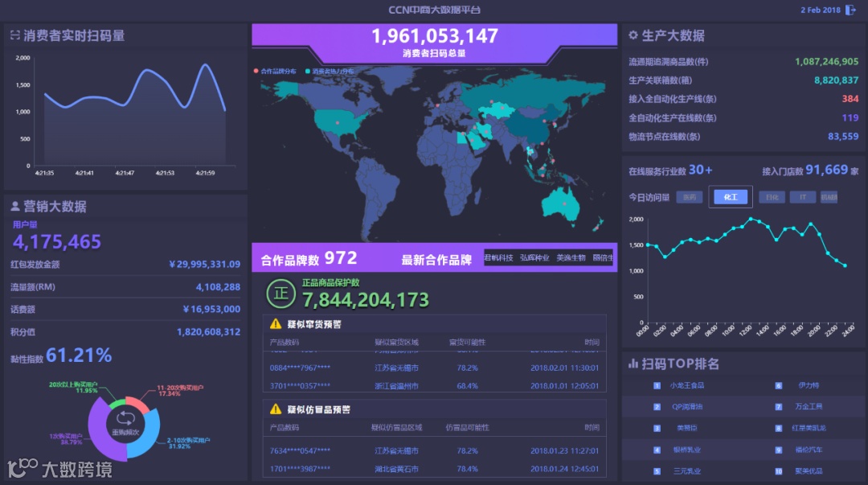
Task: Click rank badge 2 beside QP润滑油
Action: click(657, 407)
